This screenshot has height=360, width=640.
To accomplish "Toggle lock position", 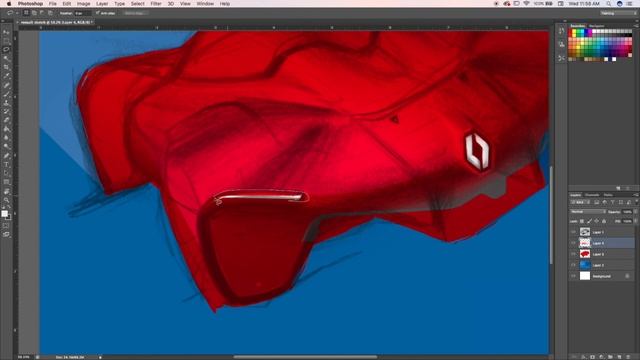I will coord(596,221).
